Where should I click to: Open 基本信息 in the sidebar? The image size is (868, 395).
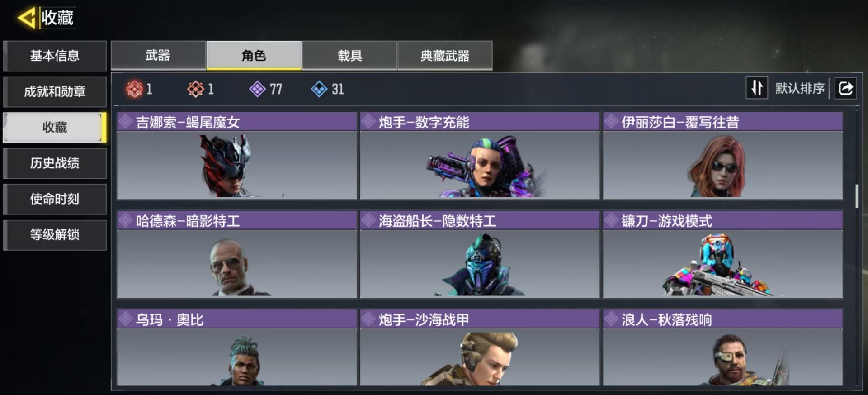pyautogui.click(x=55, y=56)
